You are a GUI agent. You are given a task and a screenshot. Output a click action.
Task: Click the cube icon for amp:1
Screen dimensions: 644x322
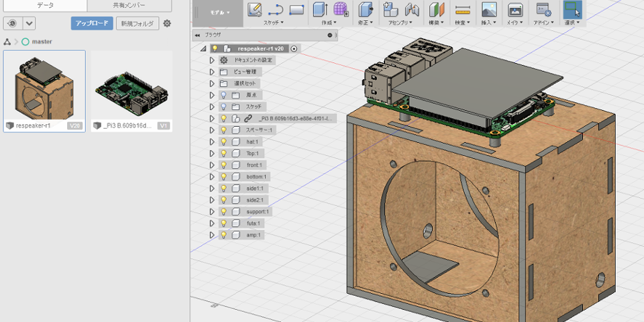(235, 235)
